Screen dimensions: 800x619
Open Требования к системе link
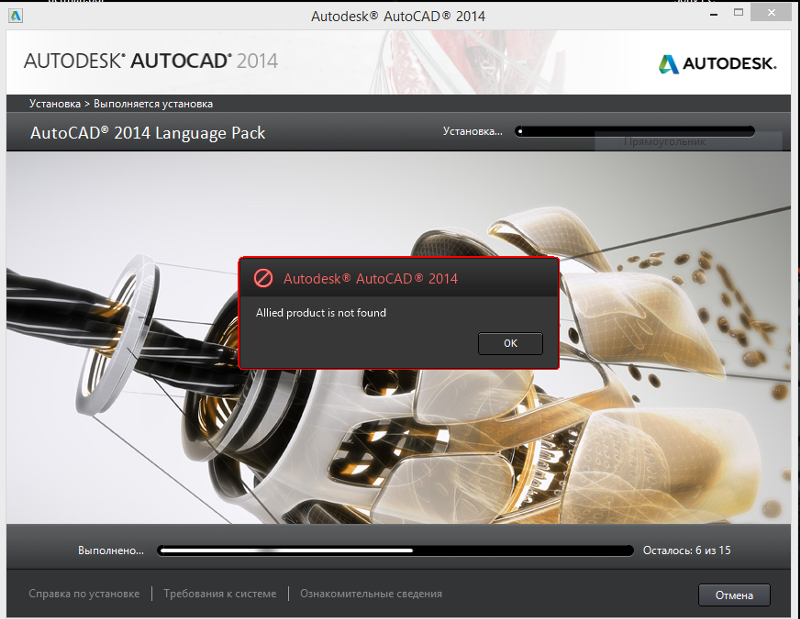220,593
